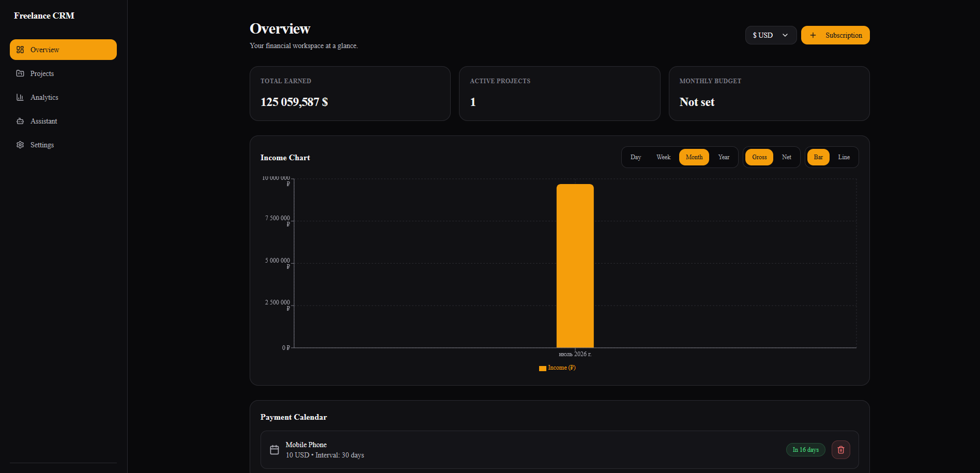
Task: Click the Freelance CRM logo title
Action: click(44, 16)
